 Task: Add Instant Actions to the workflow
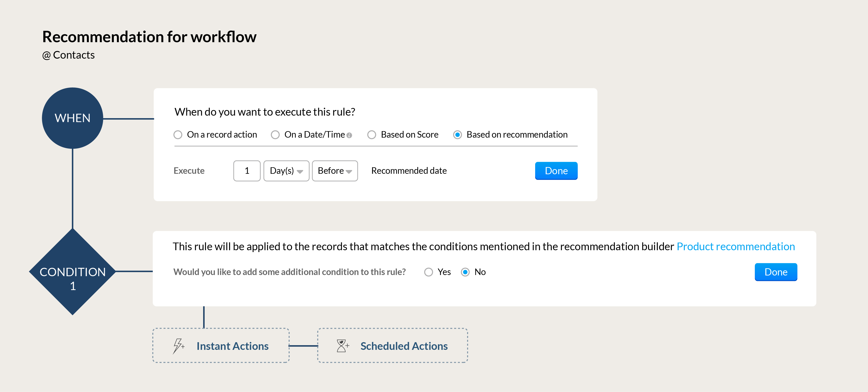[232, 346]
